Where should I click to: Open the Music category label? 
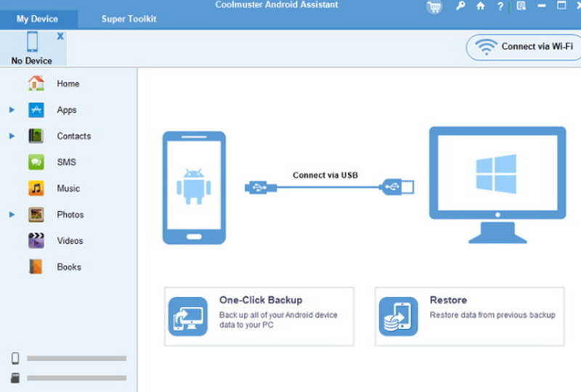pyautogui.click(x=68, y=188)
